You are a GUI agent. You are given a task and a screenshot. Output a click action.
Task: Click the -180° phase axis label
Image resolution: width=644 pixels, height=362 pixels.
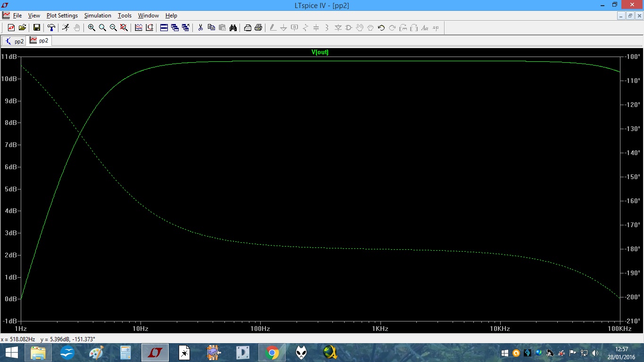point(631,249)
